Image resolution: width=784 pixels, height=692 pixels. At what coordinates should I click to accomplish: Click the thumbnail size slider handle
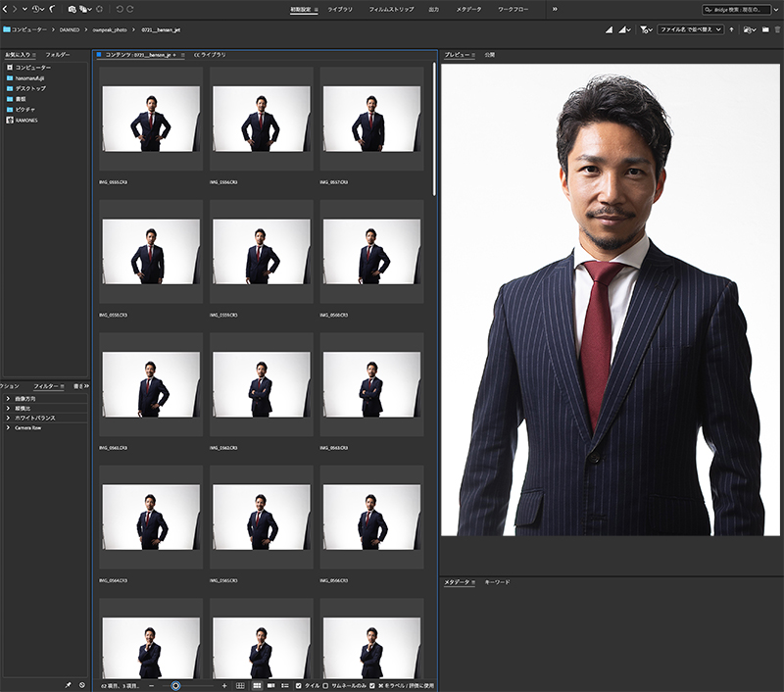coord(175,686)
